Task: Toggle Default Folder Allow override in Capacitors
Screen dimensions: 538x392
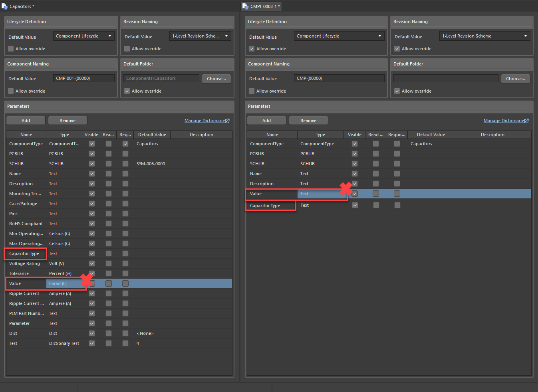Action: coord(127,91)
